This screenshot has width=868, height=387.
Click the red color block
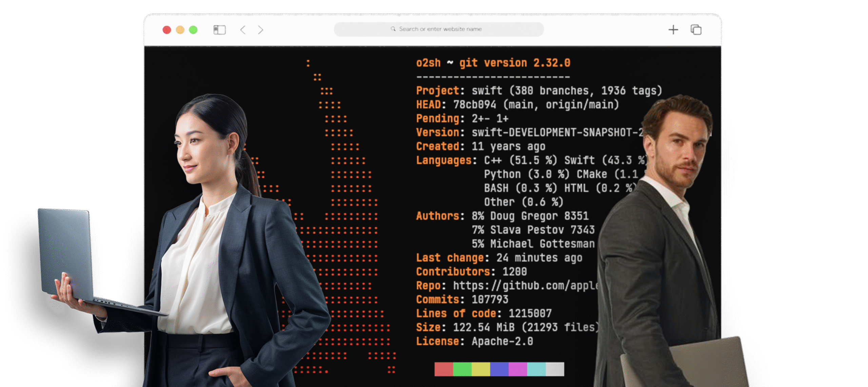point(443,369)
